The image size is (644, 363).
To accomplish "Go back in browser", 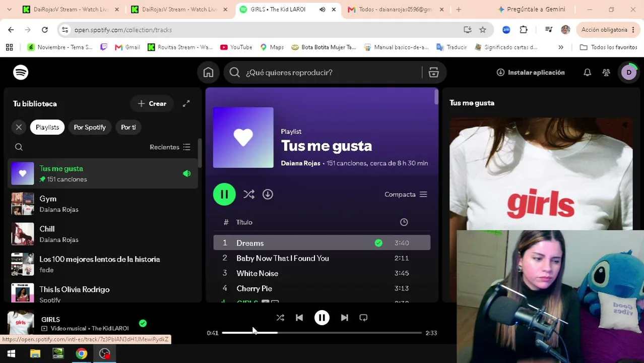I will tap(11, 30).
